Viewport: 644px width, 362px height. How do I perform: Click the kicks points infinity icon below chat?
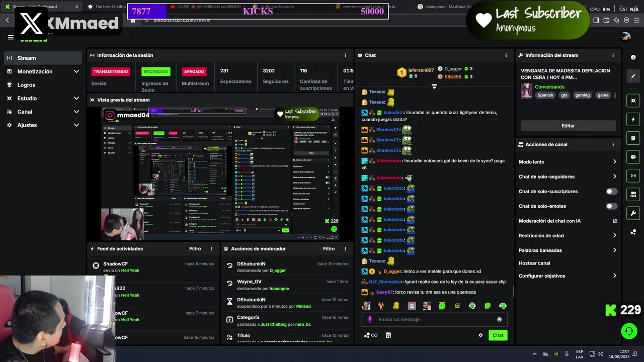pos(371,335)
